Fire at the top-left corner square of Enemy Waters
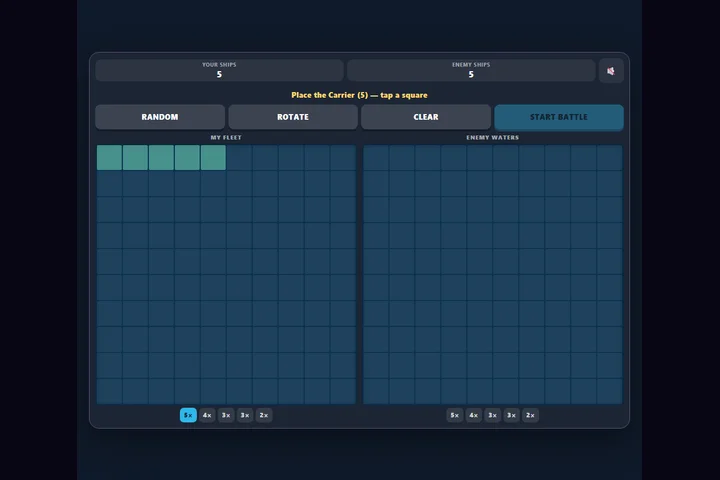Image resolution: width=720 pixels, height=480 pixels. point(376,158)
